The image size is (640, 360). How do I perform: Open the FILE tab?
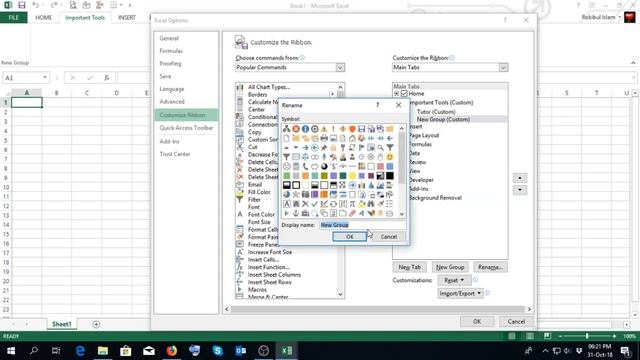pyautogui.click(x=13, y=18)
